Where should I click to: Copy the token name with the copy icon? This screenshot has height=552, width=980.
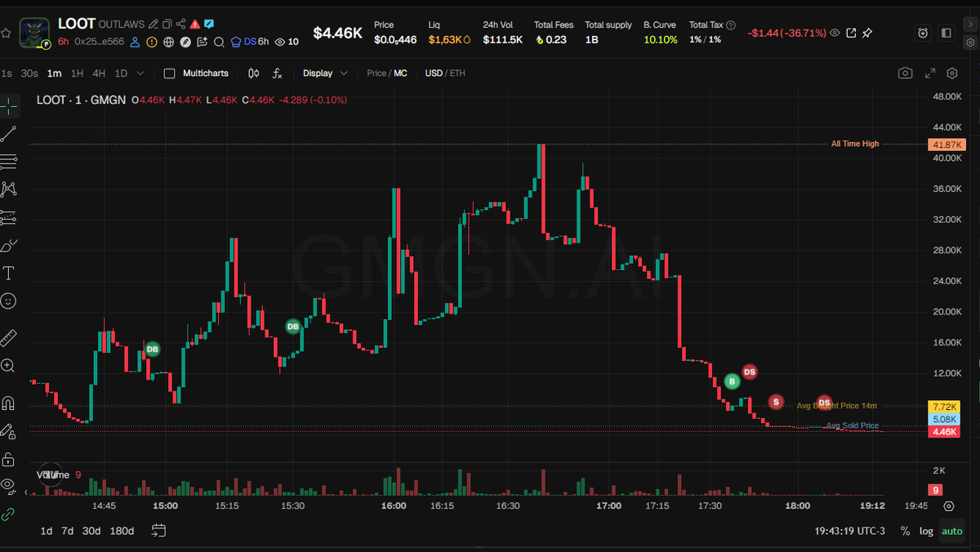pyautogui.click(x=167, y=24)
